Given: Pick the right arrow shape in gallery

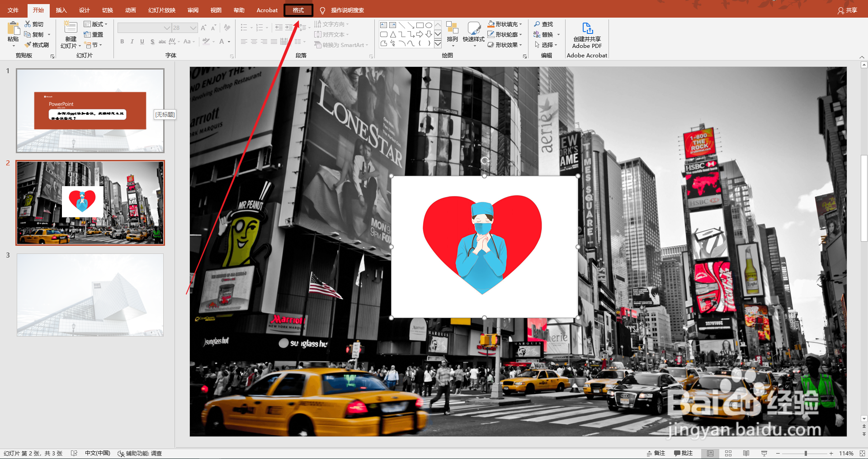Looking at the screenshot, I should click(x=420, y=34).
